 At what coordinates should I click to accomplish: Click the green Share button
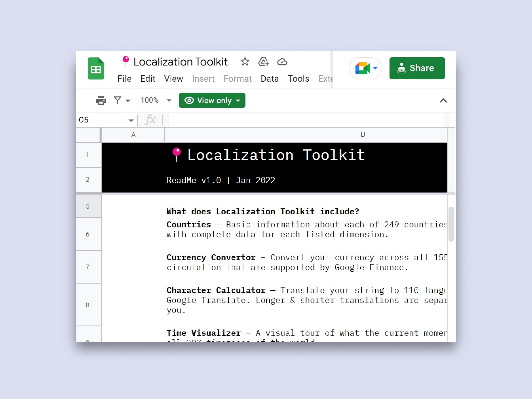417,68
